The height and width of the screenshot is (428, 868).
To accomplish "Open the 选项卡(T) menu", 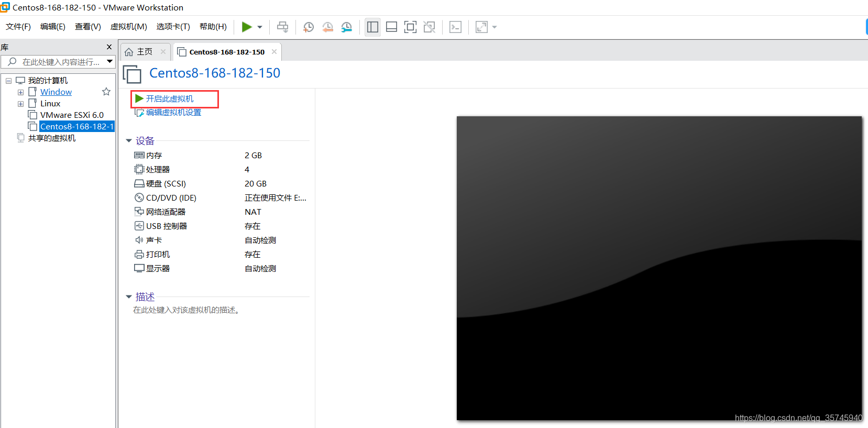I will tap(173, 27).
